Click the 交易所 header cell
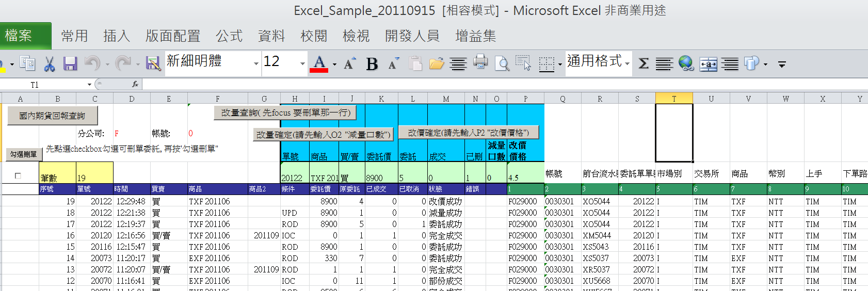The width and height of the screenshot is (868, 291). [x=711, y=174]
